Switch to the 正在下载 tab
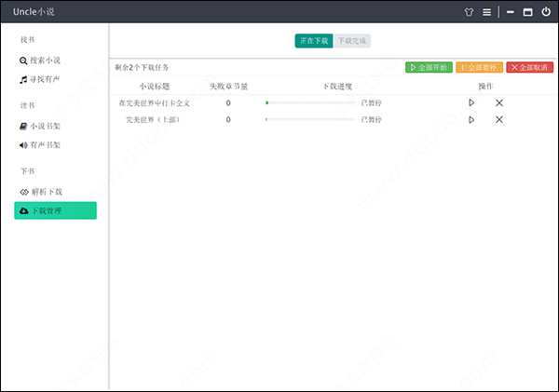 click(313, 41)
